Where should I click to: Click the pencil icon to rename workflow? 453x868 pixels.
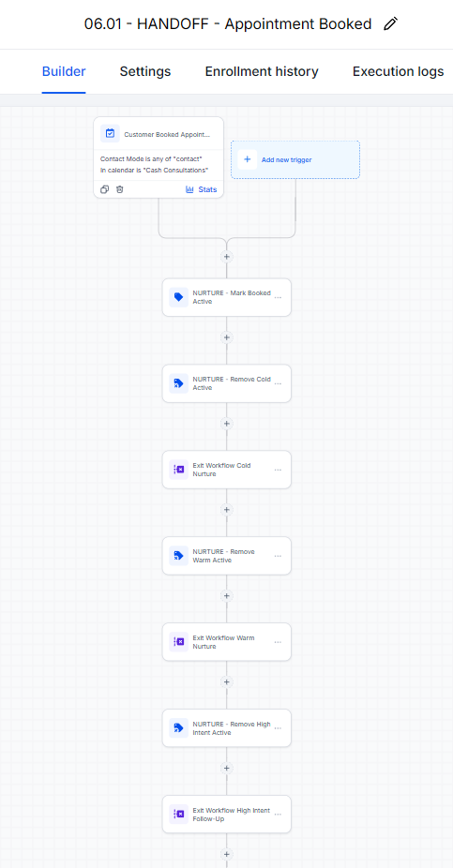pyautogui.click(x=390, y=23)
